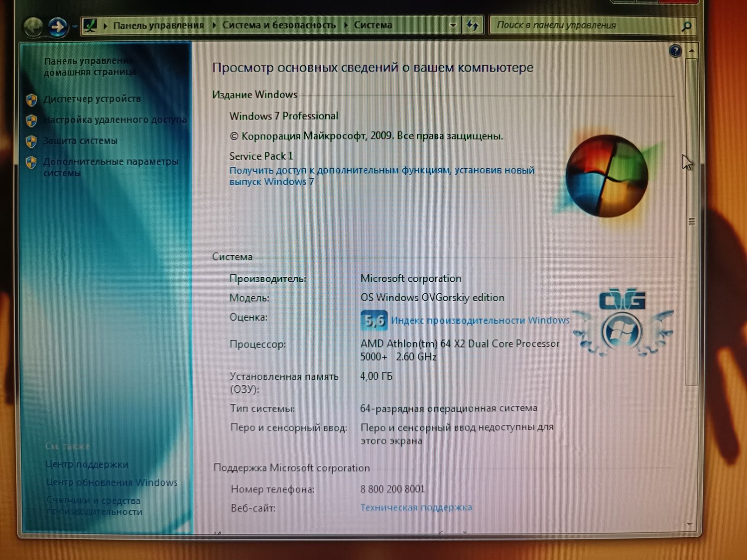Click the 5,6 performance score badge

point(374,320)
